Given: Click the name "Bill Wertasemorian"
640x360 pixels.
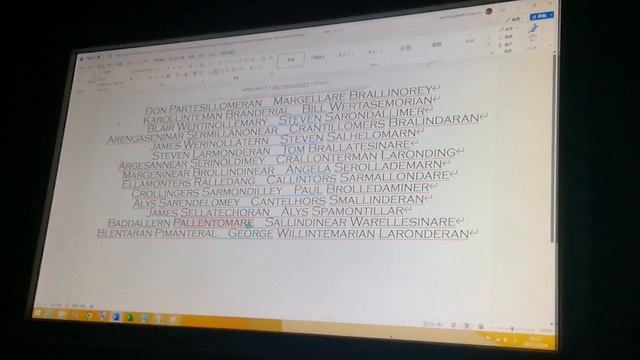Looking at the screenshot, I should (367, 104).
